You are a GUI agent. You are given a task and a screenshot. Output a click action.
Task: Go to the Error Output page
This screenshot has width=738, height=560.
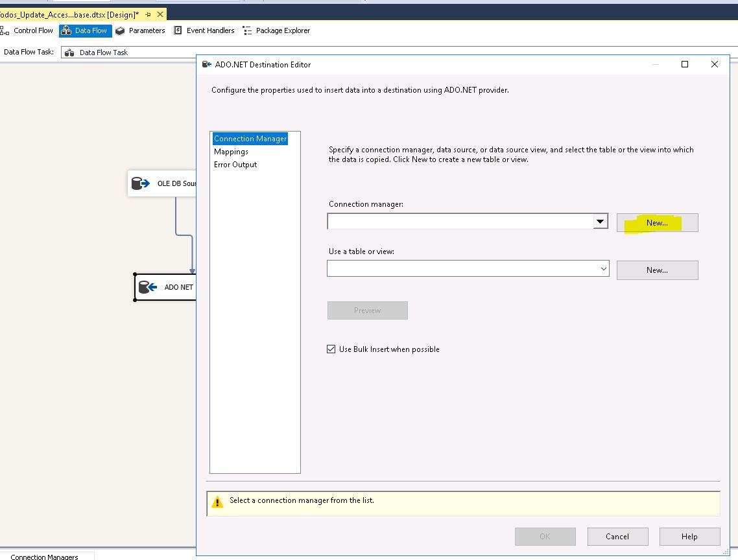(235, 165)
